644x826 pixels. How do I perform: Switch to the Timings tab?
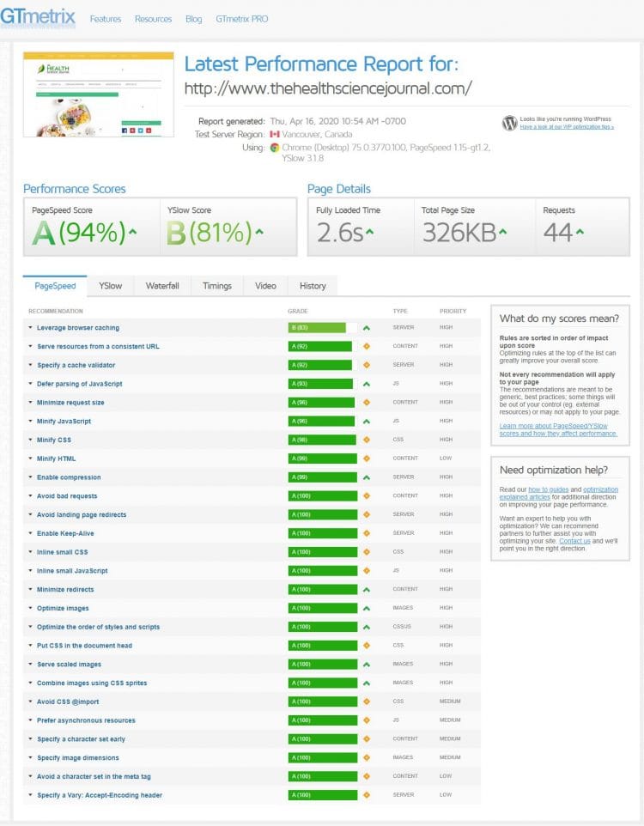click(217, 286)
